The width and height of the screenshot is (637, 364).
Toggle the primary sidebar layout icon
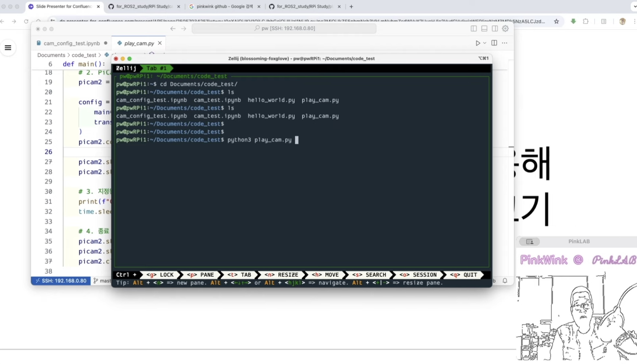tap(474, 28)
